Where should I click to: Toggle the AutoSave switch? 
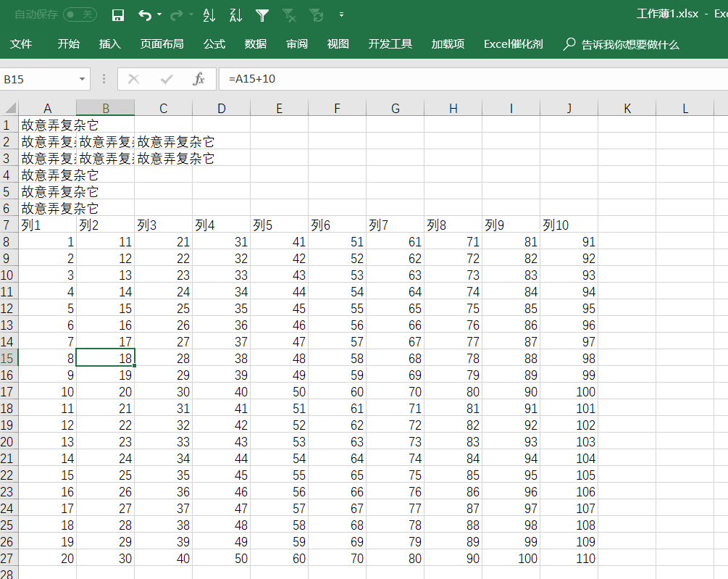[x=80, y=14]
